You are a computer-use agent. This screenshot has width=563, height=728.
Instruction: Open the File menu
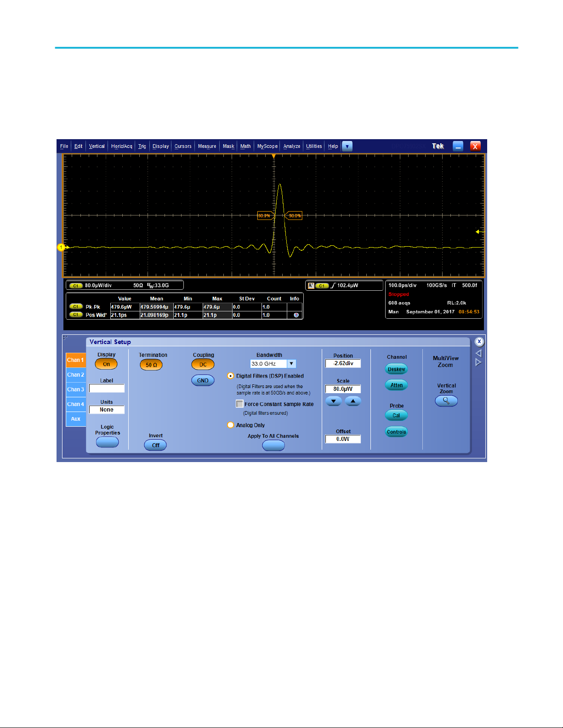click(x=64, y=147)
